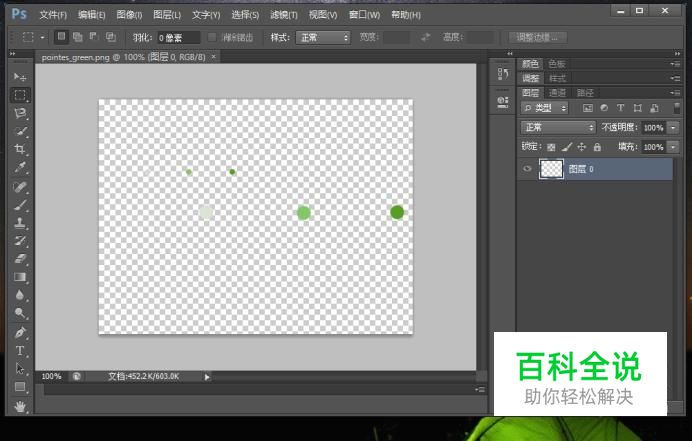
Task: Open the 文件 (File) menu
Action: click(x=53, y=15)
